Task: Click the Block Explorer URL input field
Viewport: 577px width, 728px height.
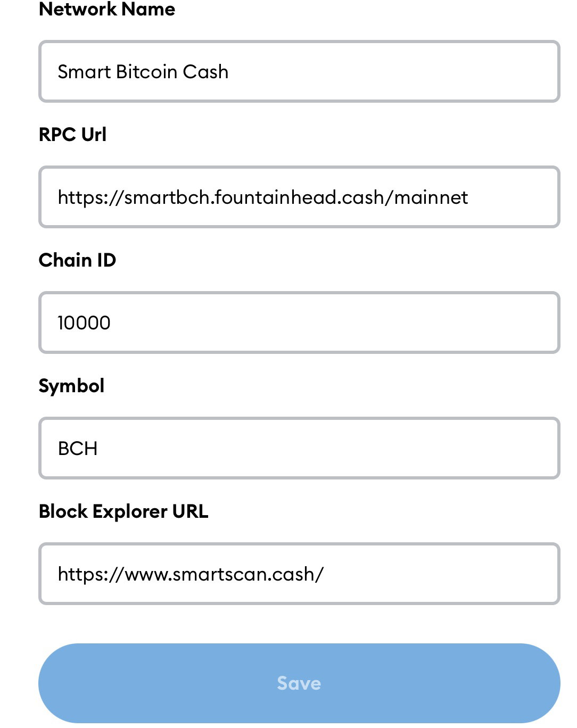Action: (x=299, y=574)
